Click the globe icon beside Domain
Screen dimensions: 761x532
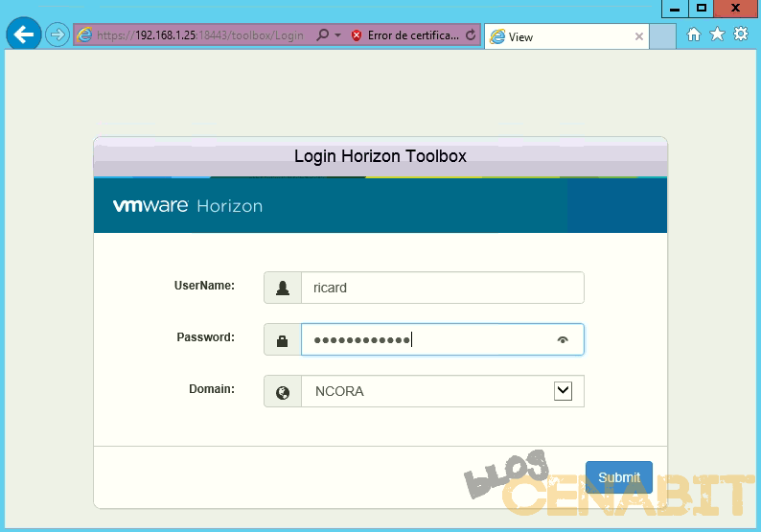(x=283, y=391)
